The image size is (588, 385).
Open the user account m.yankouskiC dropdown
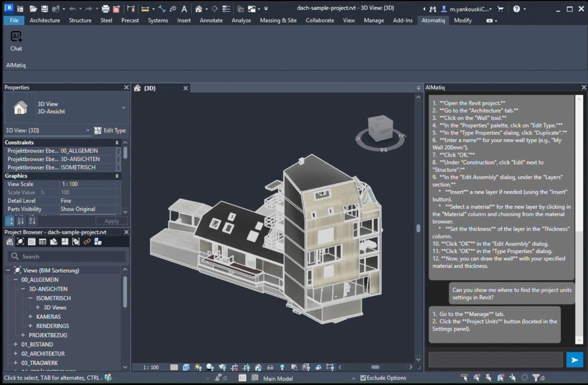coord(467,9)
